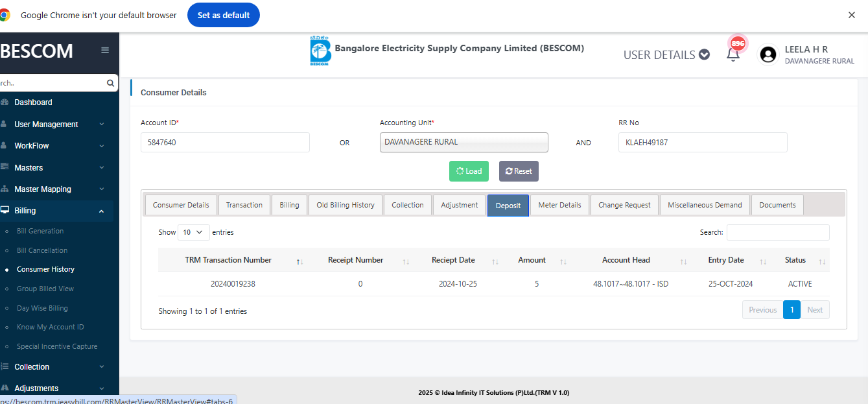Viewport: 868px width, 404px height.
Task: Click the Chrome icon in the default-browser bar
Action: point(4,15)
